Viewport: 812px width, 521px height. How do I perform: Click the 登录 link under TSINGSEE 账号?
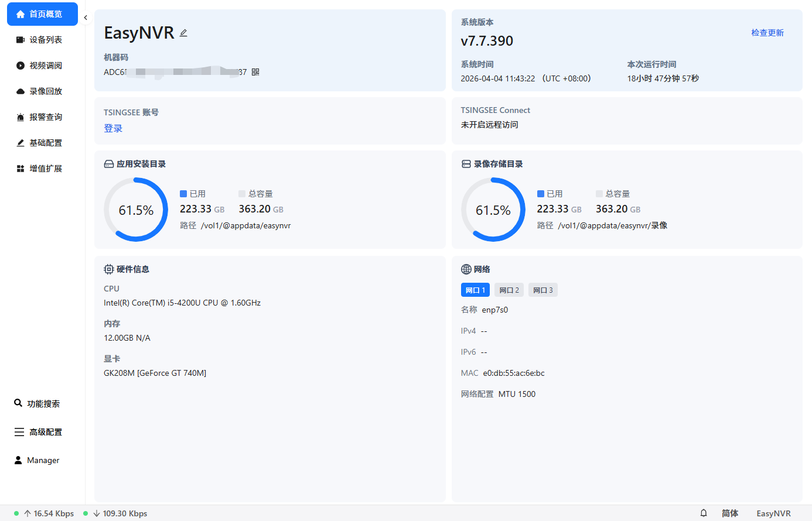tap(113, 128)
